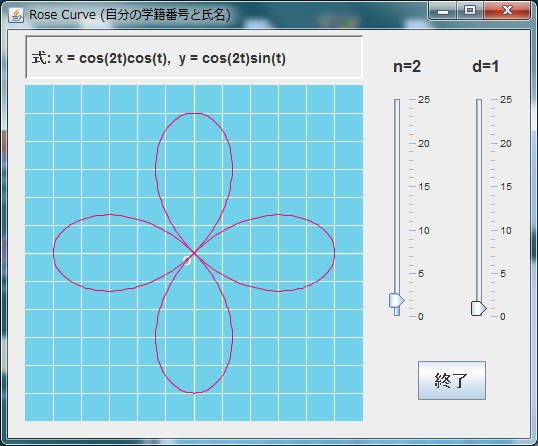Click the rose curve origin marker 0
The image size is (538, 446).
point(187,260)
